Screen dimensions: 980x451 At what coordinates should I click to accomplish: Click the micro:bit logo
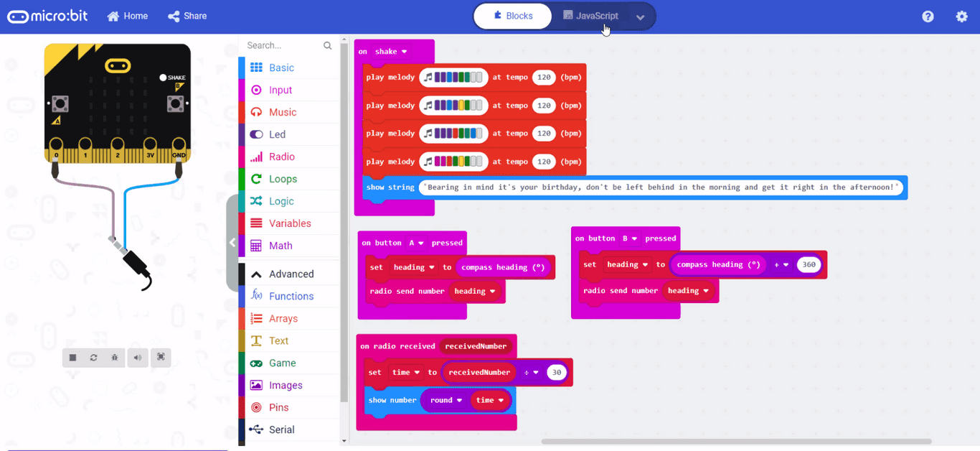[x=47, y=17]
